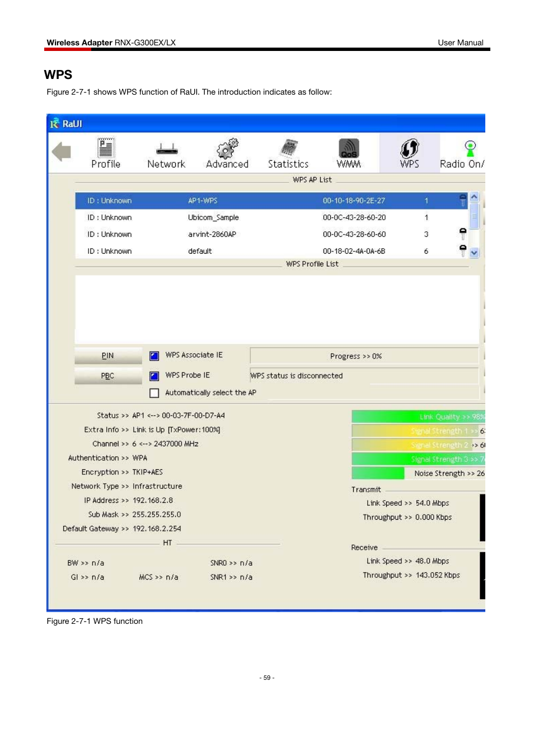Click the Receive Throughput 143.052 Kbps
Viewport: 534px width, 756px height.
(438, 575)
